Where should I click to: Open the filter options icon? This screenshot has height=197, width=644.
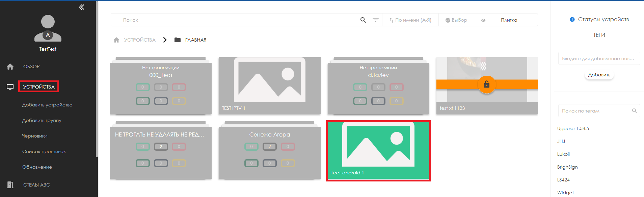coord(375,20)
